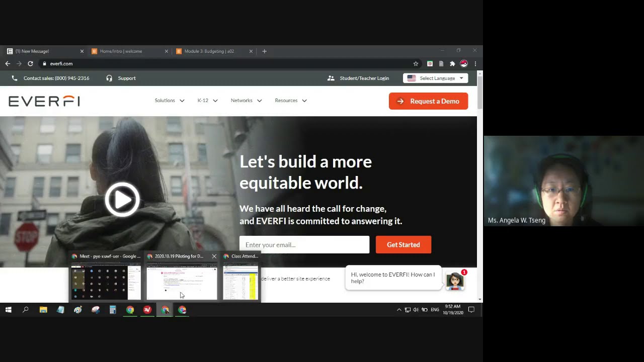
Task: Close the 2020.10.19 Piloting preview window
Action: tap(214, 256)
